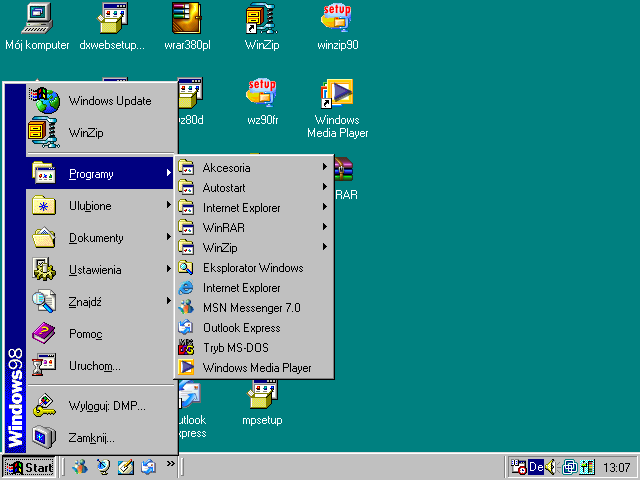Expand the Ustawienia arrow in Start menu
The height and width of the screenshot is (480, 640).
(x=169, y=269)
